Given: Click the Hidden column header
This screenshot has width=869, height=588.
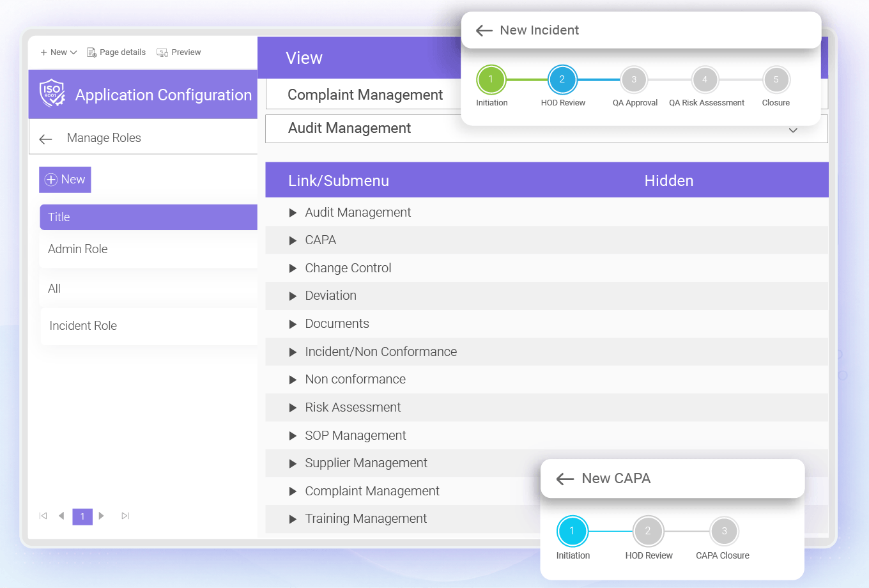Looking at the screenshot, I should [669, 181].
